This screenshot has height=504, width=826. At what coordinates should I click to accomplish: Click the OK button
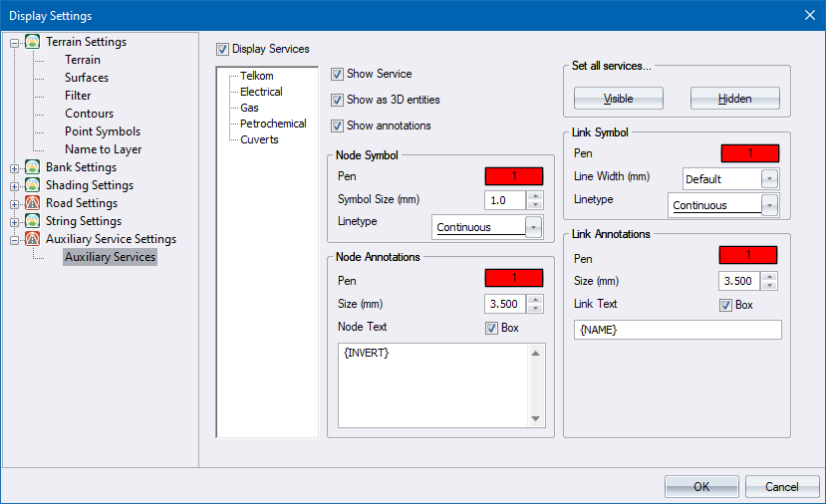(701, 487)
